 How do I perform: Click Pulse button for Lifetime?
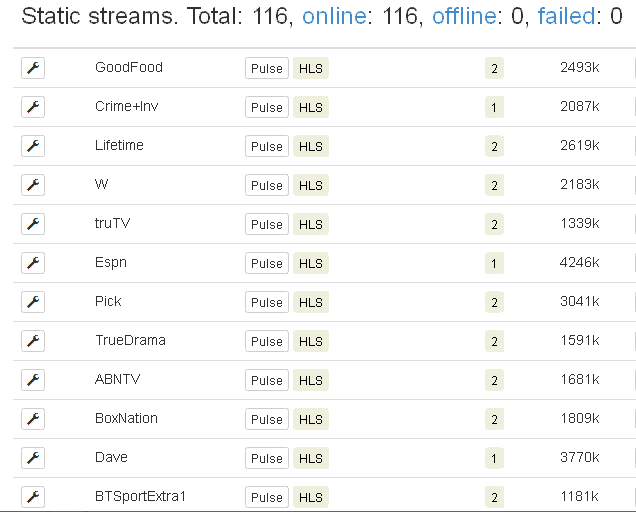pyautogui.click(x=267, y=146)
